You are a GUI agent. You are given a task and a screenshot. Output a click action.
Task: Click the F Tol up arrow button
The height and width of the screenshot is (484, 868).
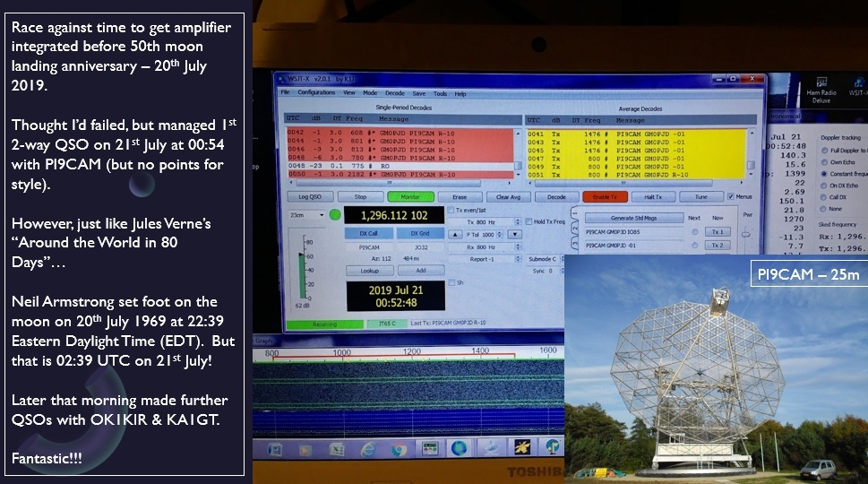pos(454,234)
